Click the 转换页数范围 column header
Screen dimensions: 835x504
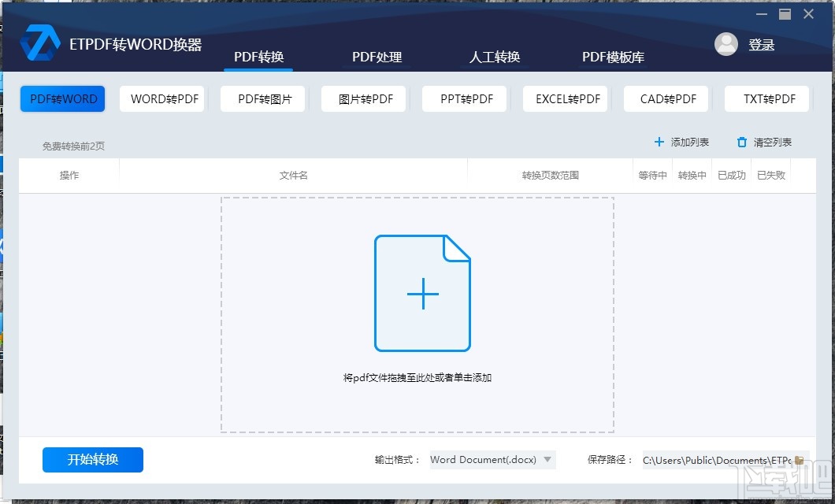pos(550,175)
